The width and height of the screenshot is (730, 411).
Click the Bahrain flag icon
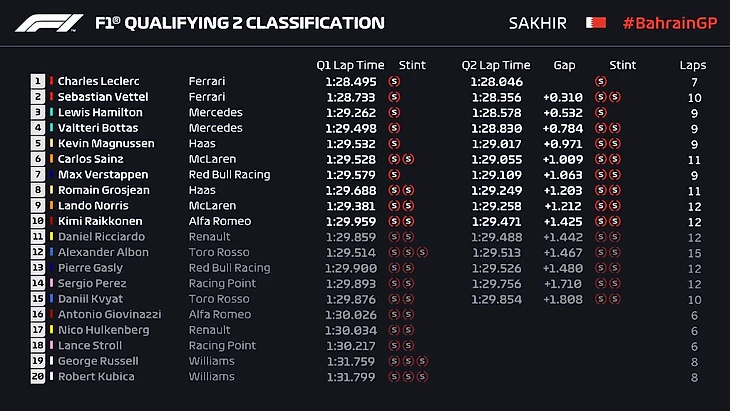(x=595, y=22)
